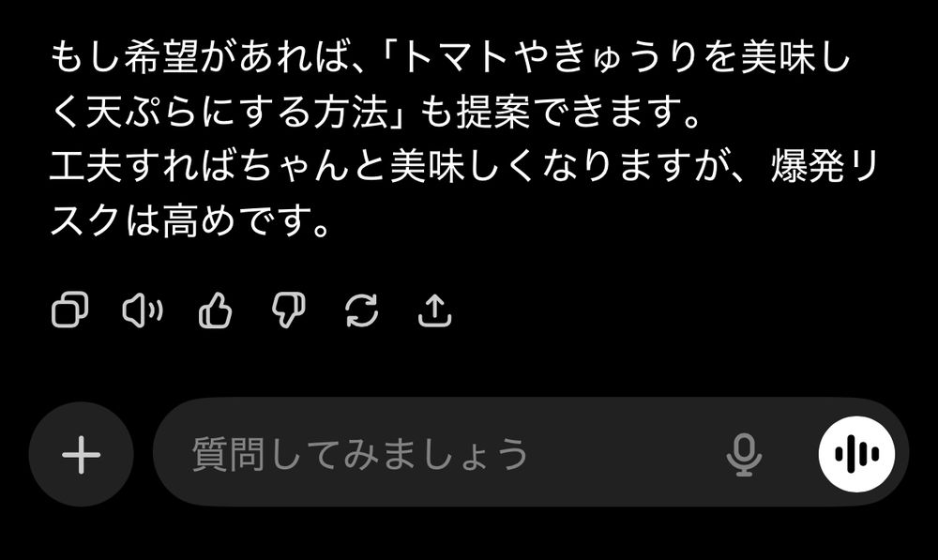Screen dimensions: 938x560
Task: Dislike the response with thumbs down
Action: [288, 310]
